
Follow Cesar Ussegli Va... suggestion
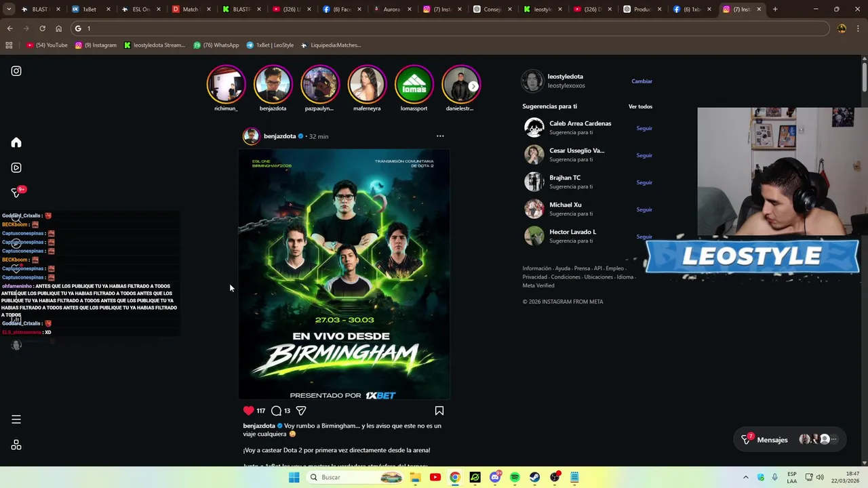click(644, 155)
